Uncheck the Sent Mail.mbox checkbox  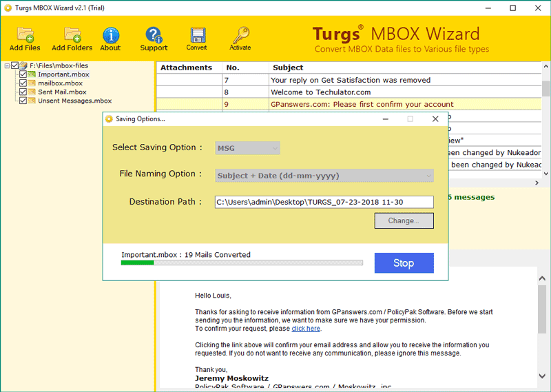coord(23,92)
